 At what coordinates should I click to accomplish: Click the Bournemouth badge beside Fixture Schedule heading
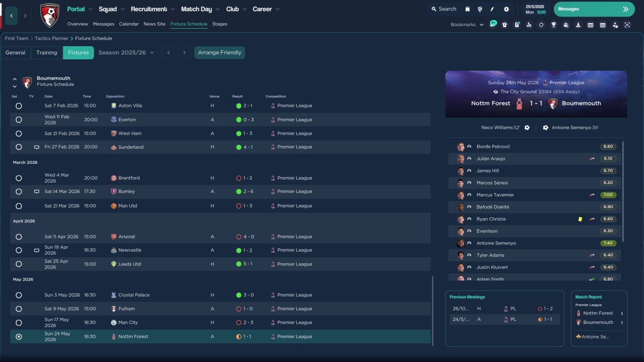pyautogui.click(x=27, y=82)
